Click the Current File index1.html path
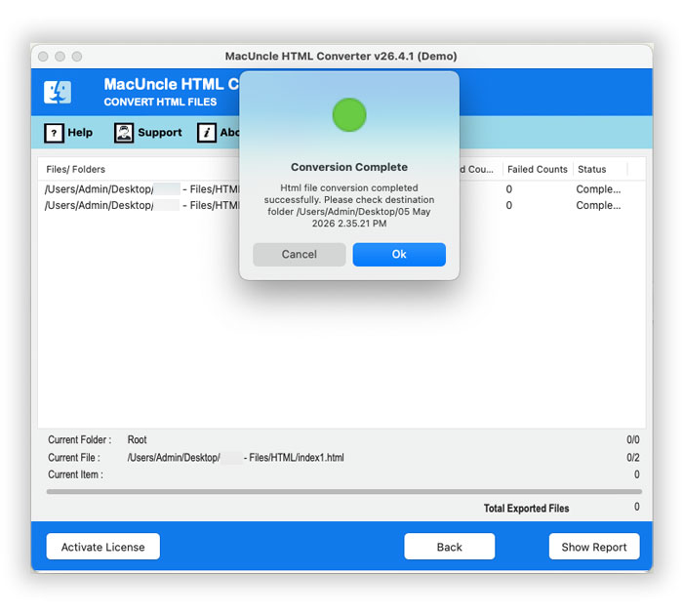 click(235, 457)
